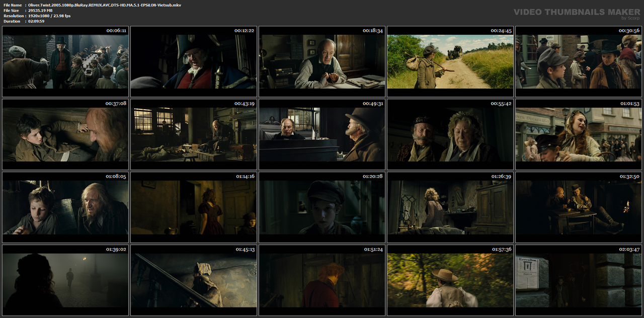Select the final thumbnail at 02:03:47

[x=579, y=280]
